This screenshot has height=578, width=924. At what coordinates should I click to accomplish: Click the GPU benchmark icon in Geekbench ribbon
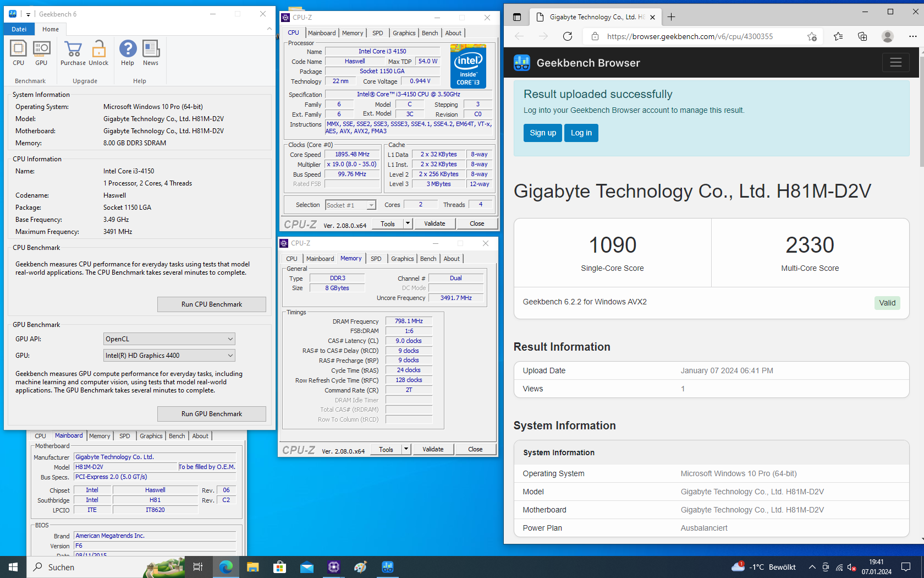(x=41, y=53)
